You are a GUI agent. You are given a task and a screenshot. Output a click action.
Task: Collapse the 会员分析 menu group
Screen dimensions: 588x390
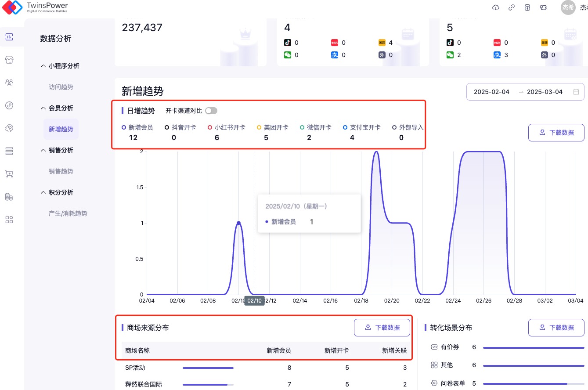pyautogui.click(x=57, y=108)
